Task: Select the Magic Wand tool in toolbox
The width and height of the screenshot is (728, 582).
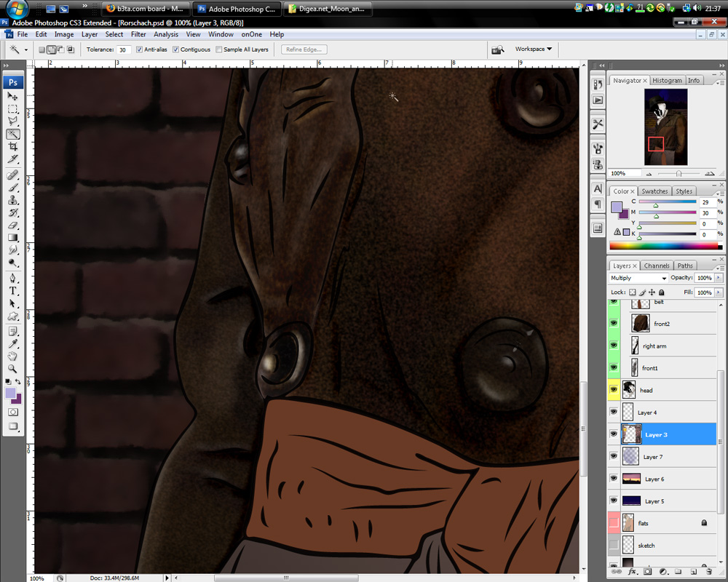Action: click(x=12, y=134)
